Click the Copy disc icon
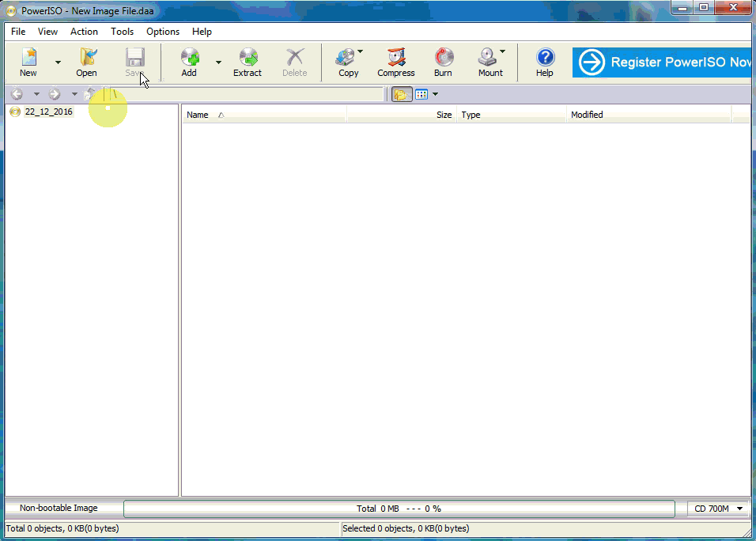This screenshot has width=756, height=541. pyautogui.click(x=346, y=62)
